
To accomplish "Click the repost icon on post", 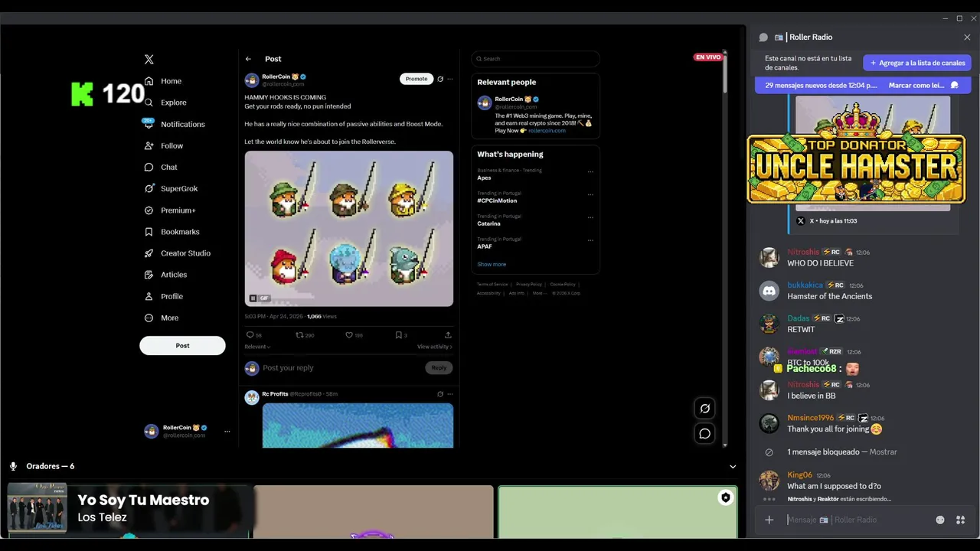I will [x=299, y=335].
